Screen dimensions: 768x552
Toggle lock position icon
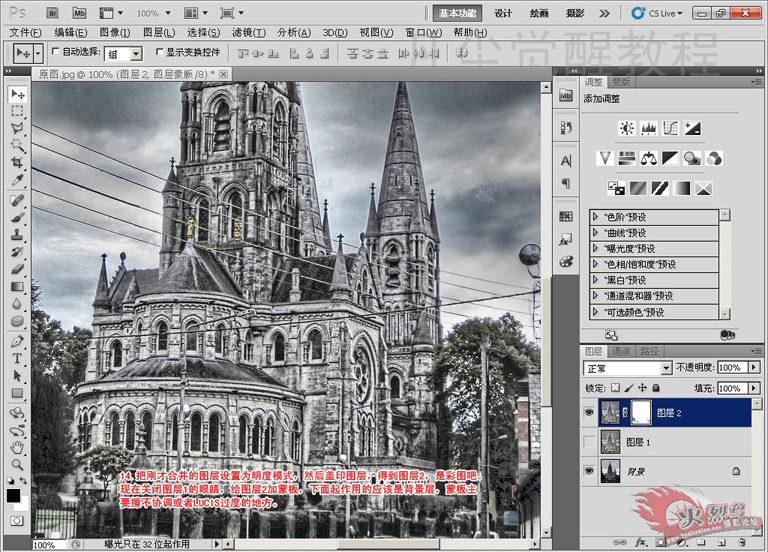642,388
